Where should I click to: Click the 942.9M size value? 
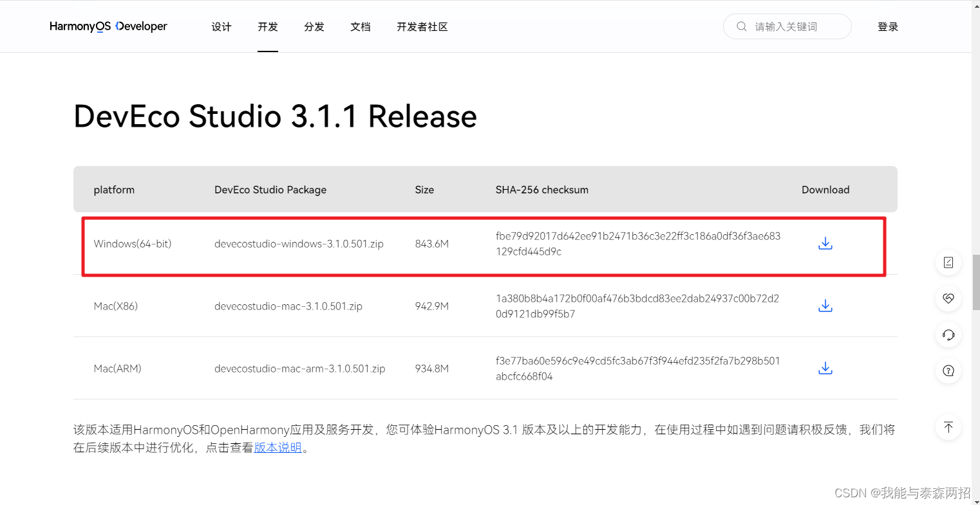pyautogui.click(x=432, y=306)
